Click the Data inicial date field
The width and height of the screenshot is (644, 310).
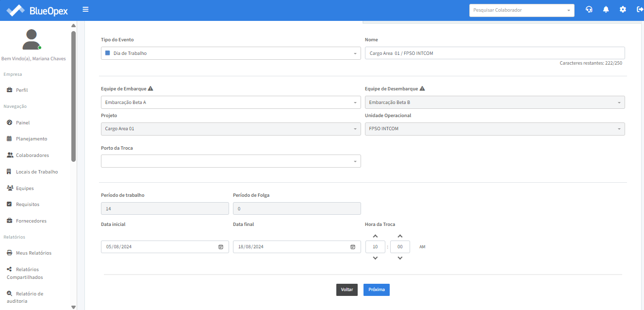(165, 247)
